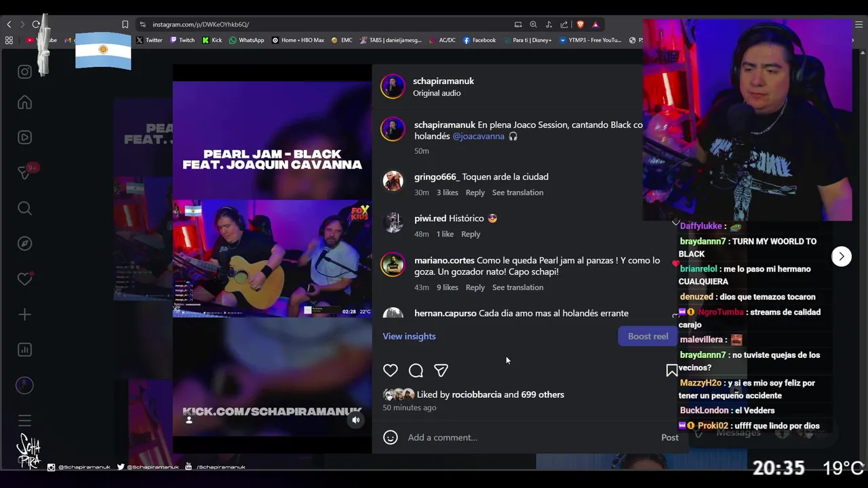Reply to the piwi.red comment
The height and width of the screenshot is (488, 868).
pos(471,234)
